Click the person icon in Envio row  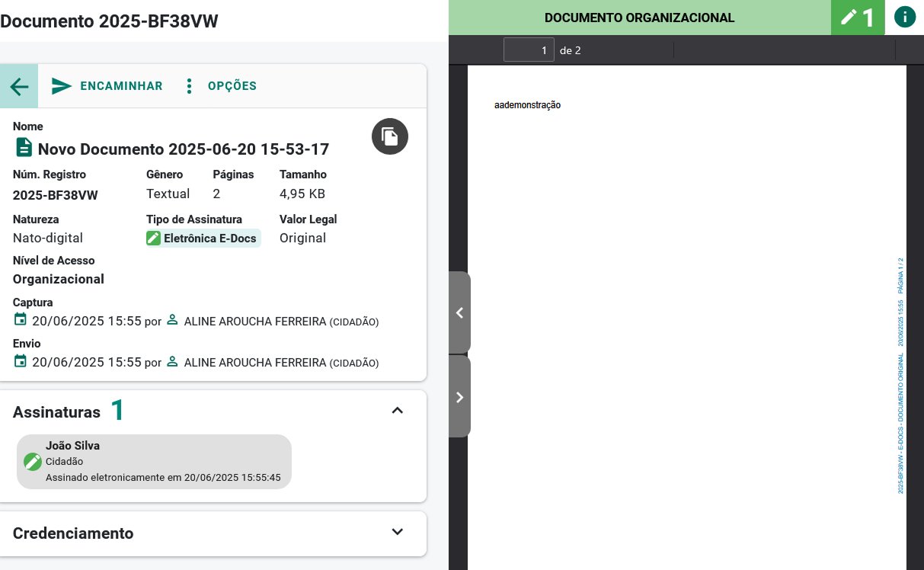pyautogui.click(x=172, y=361)
